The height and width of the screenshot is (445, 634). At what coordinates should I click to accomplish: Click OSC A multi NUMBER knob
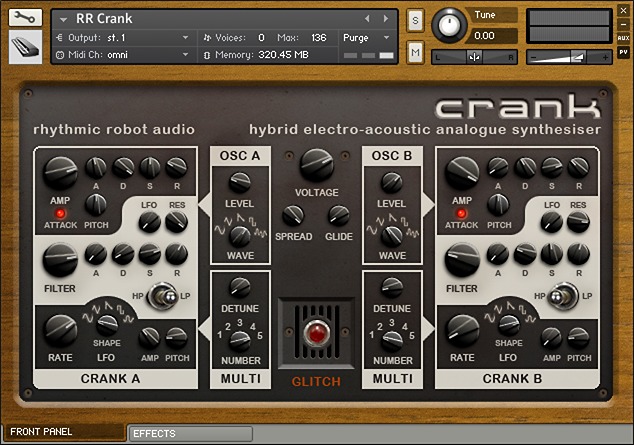240,341
